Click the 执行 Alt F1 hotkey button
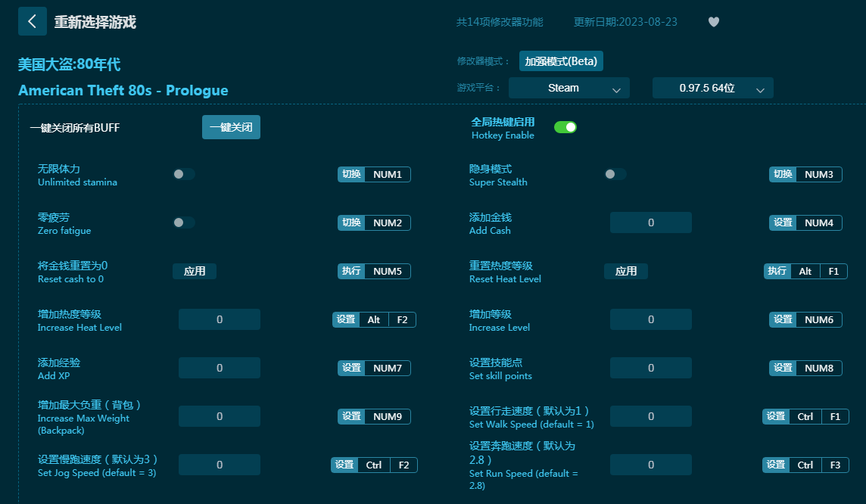 (805, 271)
